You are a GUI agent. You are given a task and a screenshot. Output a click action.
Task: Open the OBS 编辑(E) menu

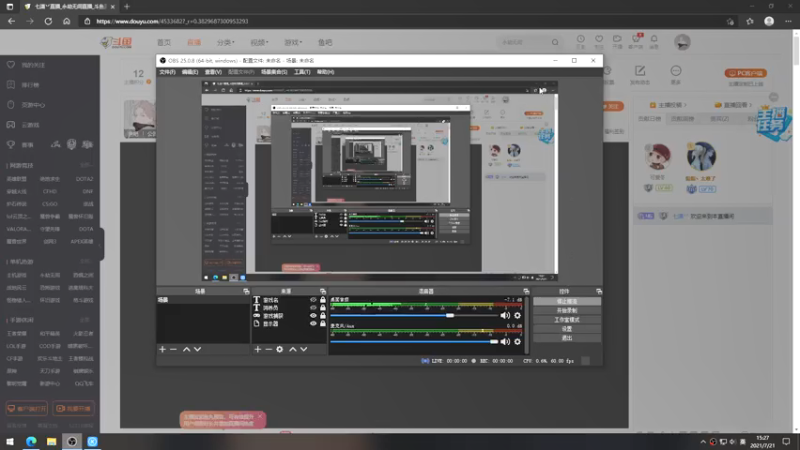tap(190, 72)
